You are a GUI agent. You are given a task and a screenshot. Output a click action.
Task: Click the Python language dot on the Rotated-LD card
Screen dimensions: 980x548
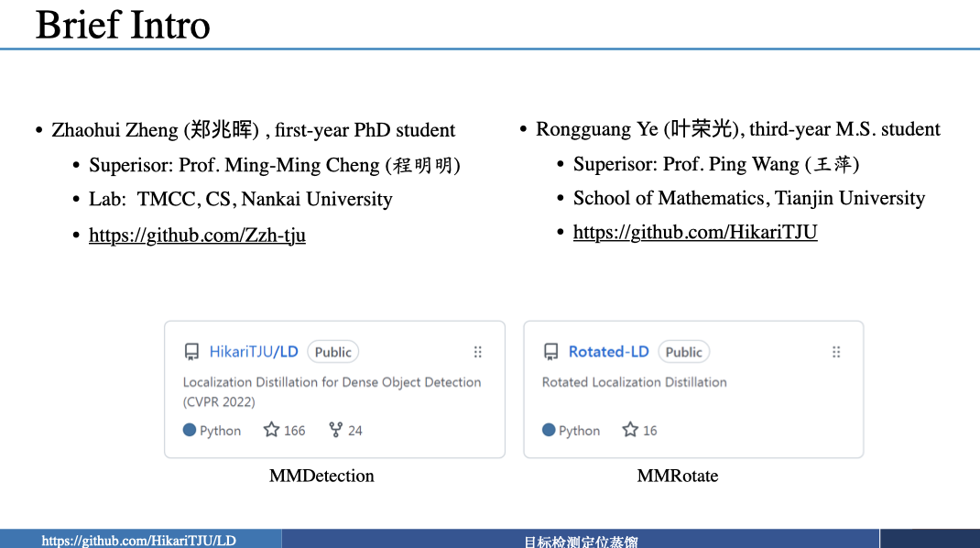549,430
